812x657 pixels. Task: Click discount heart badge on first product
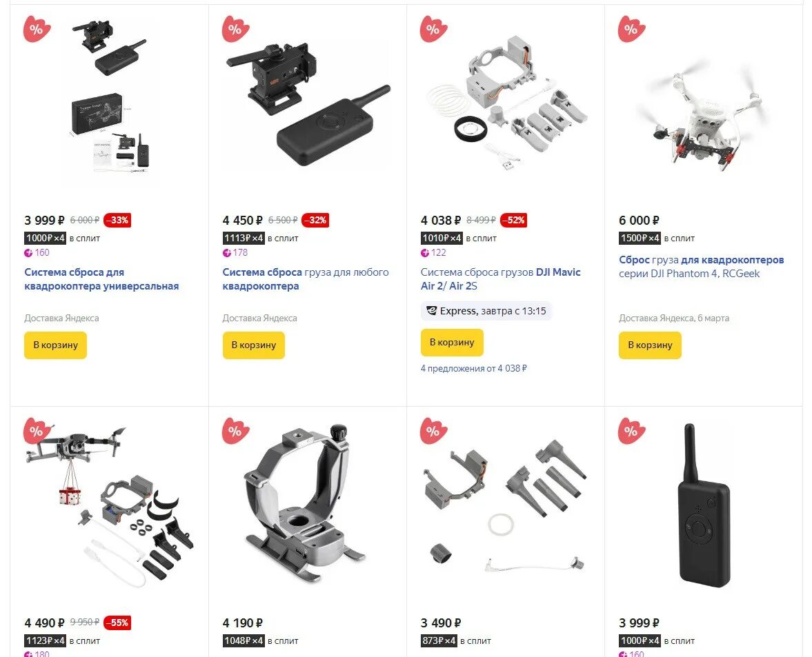click(x=37, y=30)
